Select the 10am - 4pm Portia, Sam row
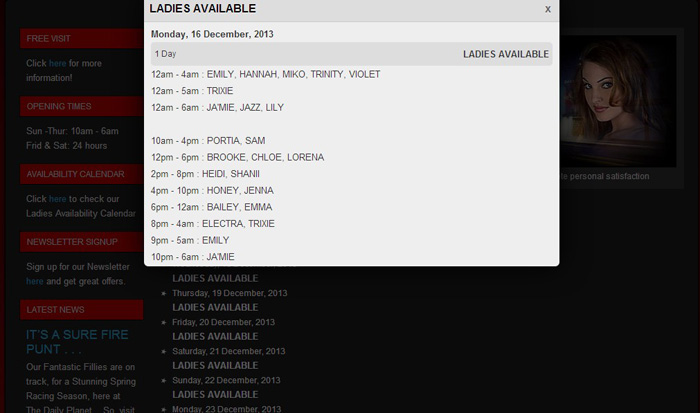Viewport: 700px width, 413px height. pyautogui.click(x=208, y=140)
